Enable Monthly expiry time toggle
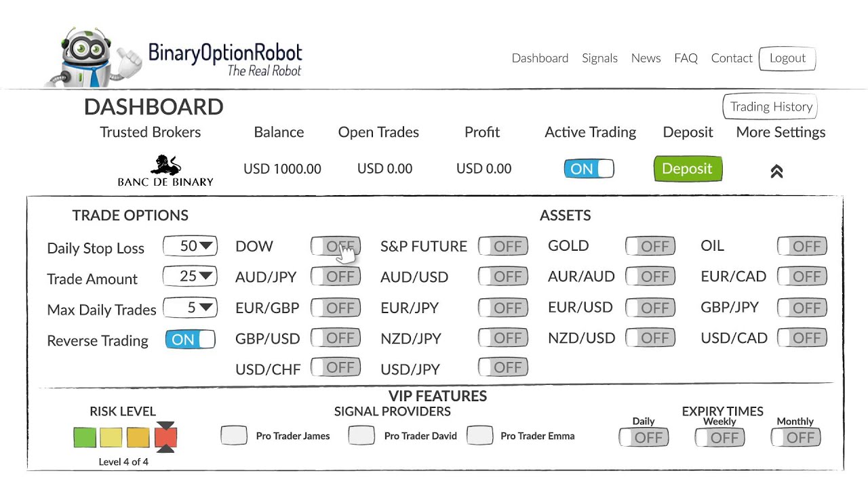Viewport: 868px width, 488px height. tap(795, 437)
